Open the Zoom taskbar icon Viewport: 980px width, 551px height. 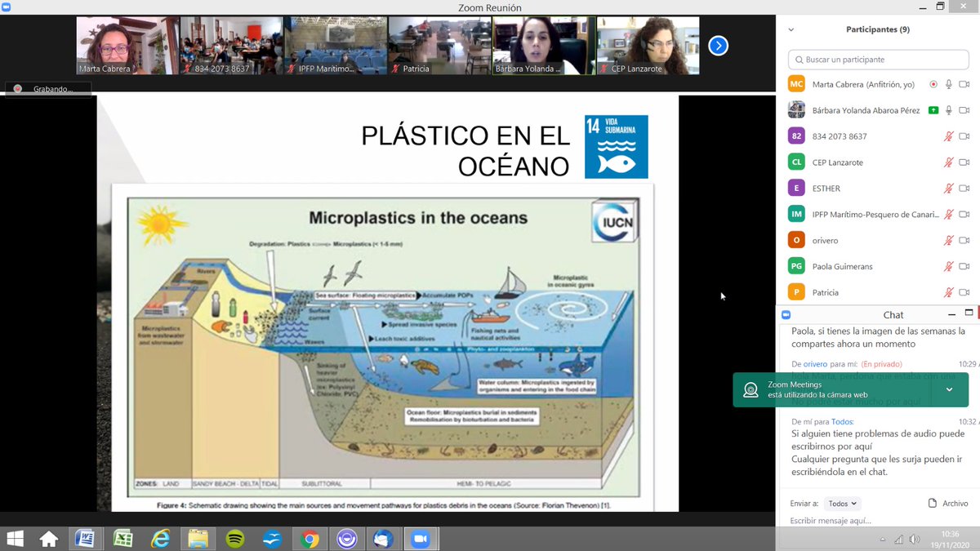[x=421, y=539]
